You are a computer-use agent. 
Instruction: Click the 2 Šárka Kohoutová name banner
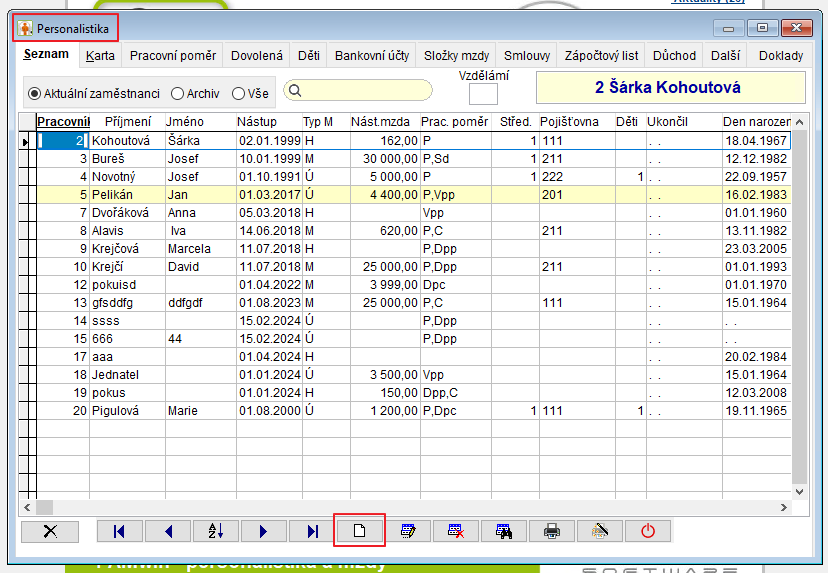(x=671, y=87)
